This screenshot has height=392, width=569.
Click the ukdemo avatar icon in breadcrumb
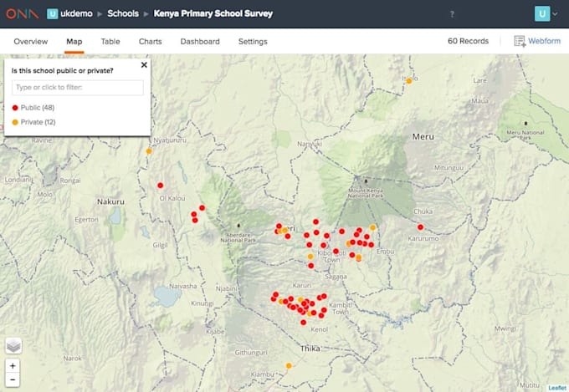coord(53,13)
